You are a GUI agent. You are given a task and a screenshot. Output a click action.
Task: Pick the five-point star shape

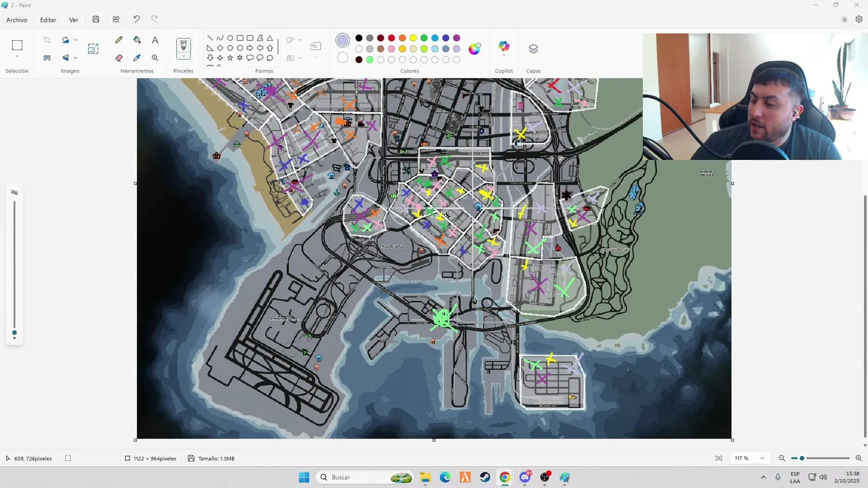(x=230, y=58)
